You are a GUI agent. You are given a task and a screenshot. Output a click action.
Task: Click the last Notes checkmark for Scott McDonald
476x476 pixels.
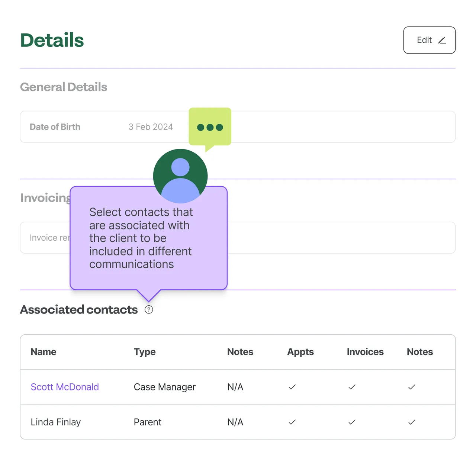(412, 387)
